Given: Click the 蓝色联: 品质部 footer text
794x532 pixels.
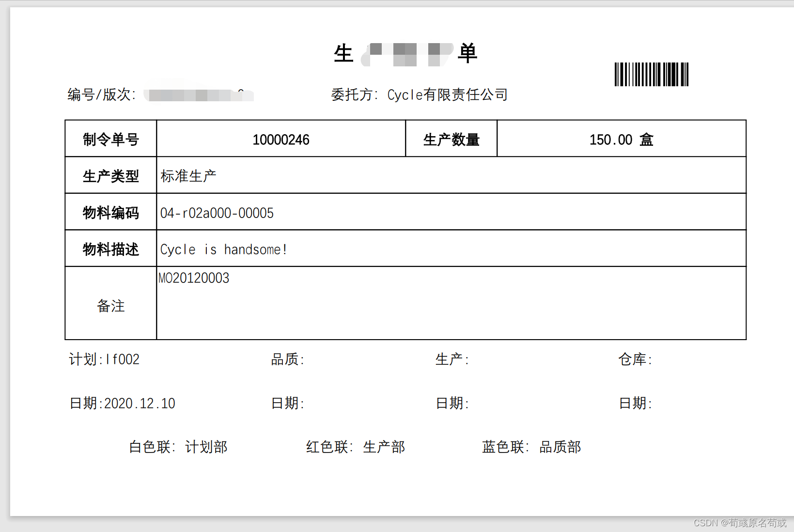Looking at the screenshot, I should (x=531, y=447).
